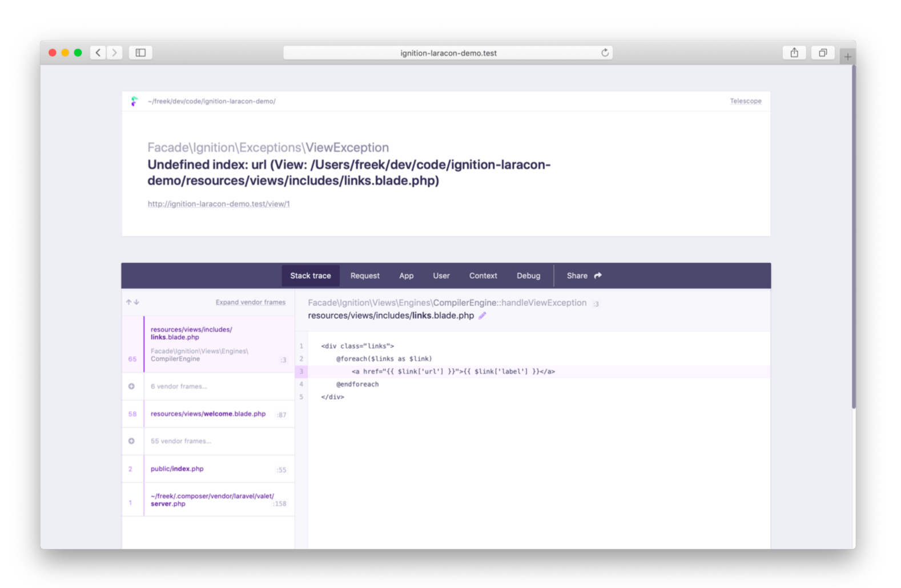The image size is (901, 588).
Task: Reload the page with the refresh icon
Action: [605, 53]
